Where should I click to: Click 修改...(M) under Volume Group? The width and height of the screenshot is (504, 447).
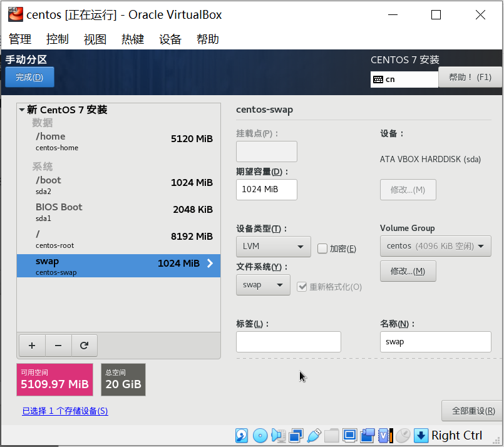click(408, 271)
